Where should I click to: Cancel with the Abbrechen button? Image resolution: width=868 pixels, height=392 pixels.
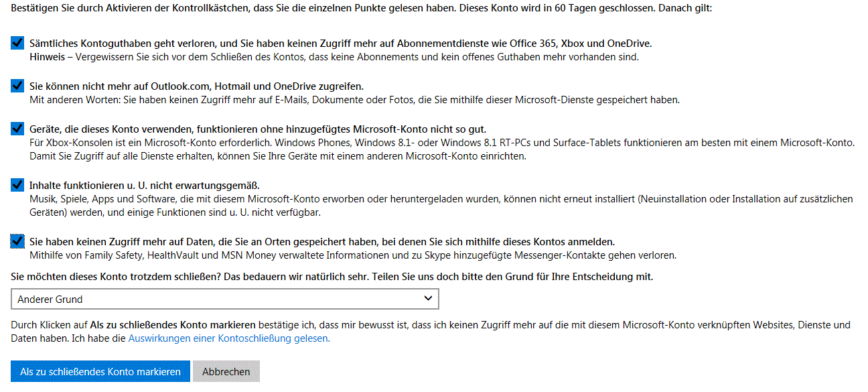pos(226,371)
